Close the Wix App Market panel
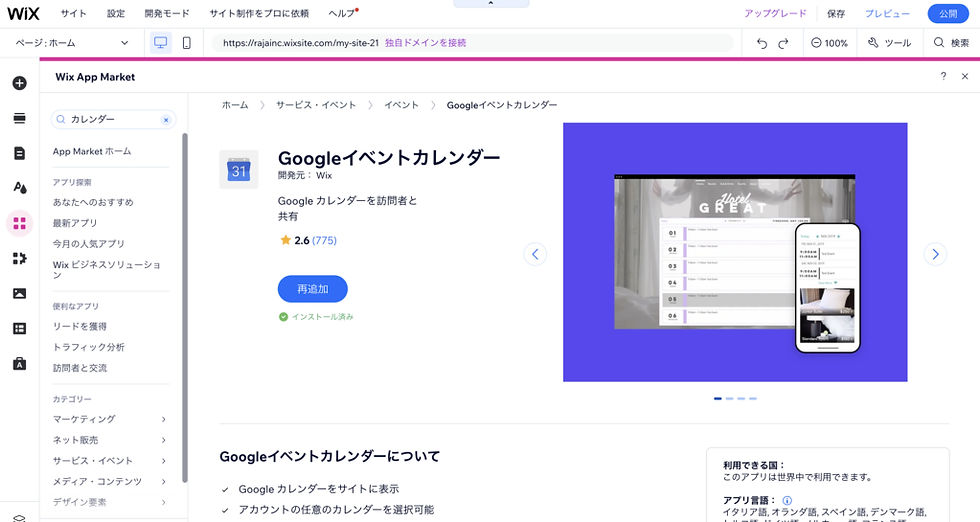Screen dimensions: 980x522 click(965, 76)
